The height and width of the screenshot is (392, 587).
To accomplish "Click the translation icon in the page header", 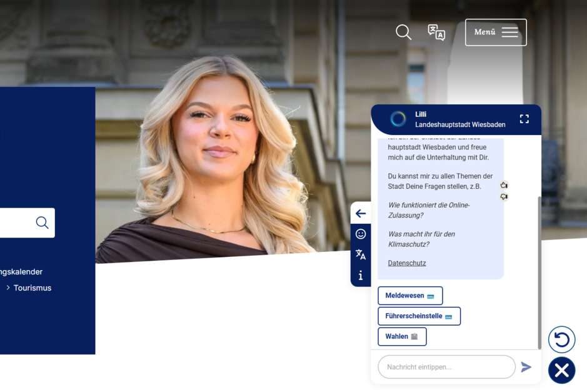I will pos(436,32).
